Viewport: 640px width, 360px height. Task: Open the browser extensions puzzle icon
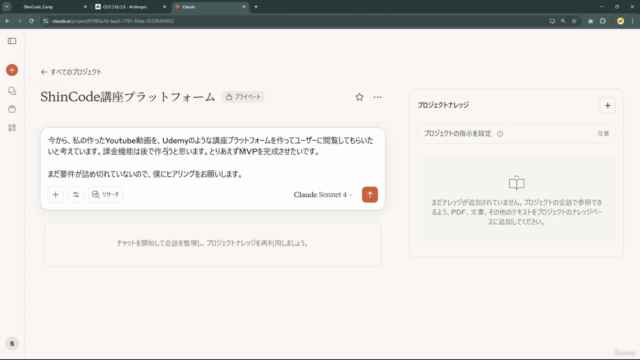[x=603, y=21]
